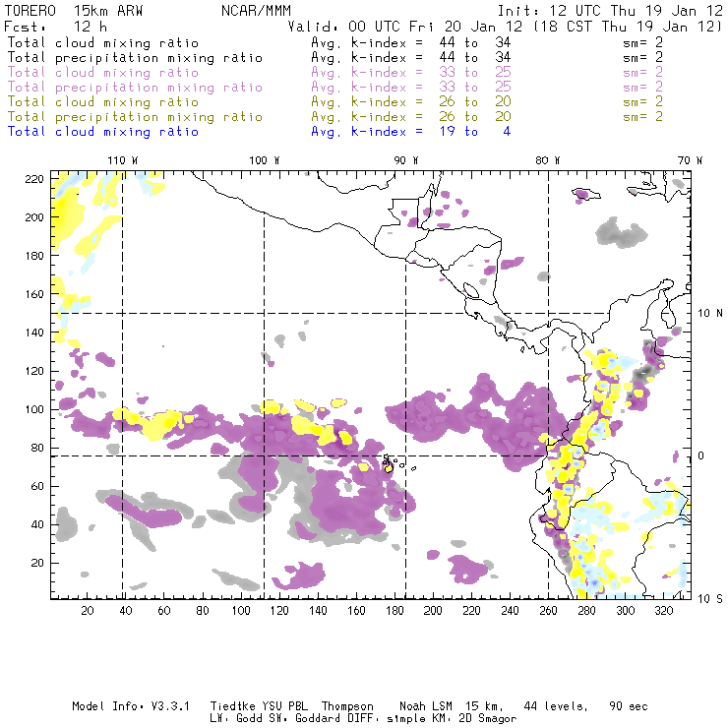Viewport: 728px width, 728px height.
Task: Click the '80 W' longitude label
Action: point(548,160)
